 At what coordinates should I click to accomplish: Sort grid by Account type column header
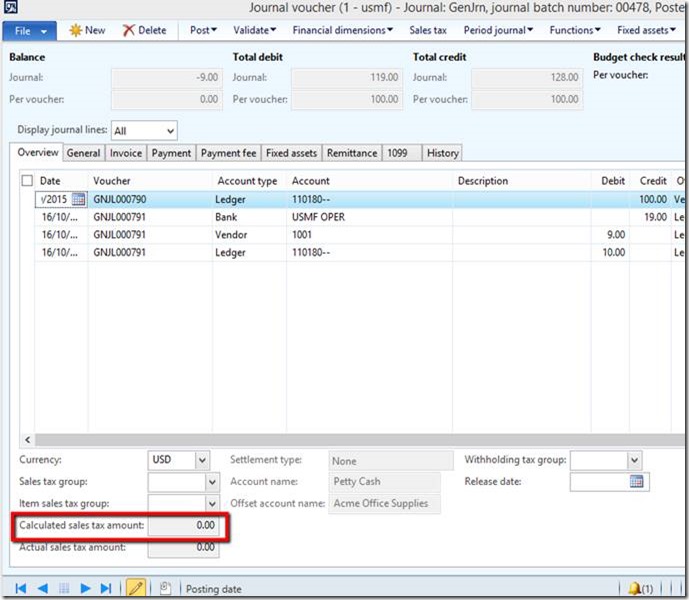pos(247,181)
